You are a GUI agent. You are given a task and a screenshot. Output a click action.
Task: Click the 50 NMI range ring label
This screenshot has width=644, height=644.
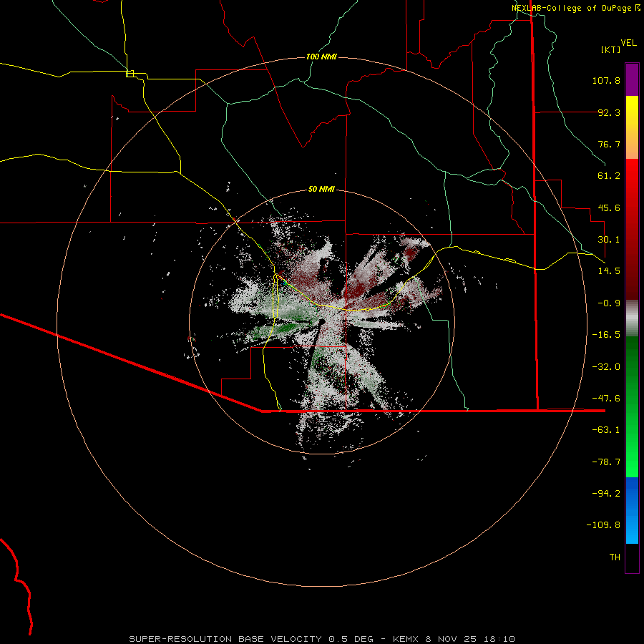pyautogui.click(x=321, y=190)
